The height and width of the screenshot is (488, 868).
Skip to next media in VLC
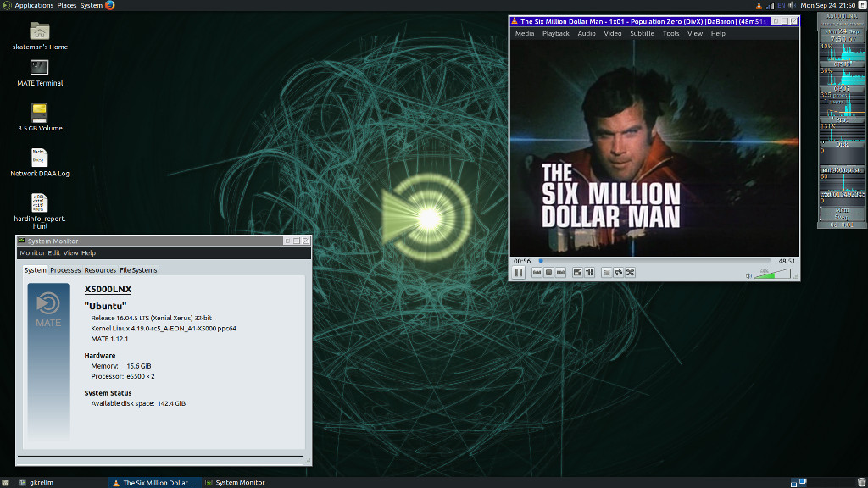(x=561, y=272)
